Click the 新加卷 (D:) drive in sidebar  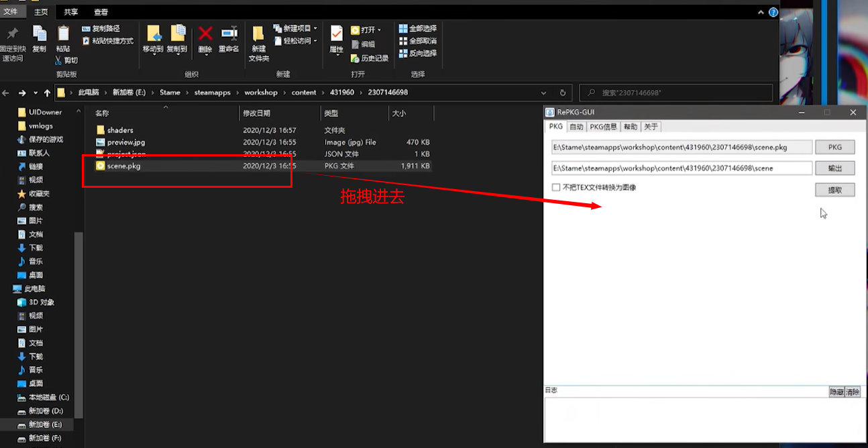pyautogui.click(x=45, y=410)
